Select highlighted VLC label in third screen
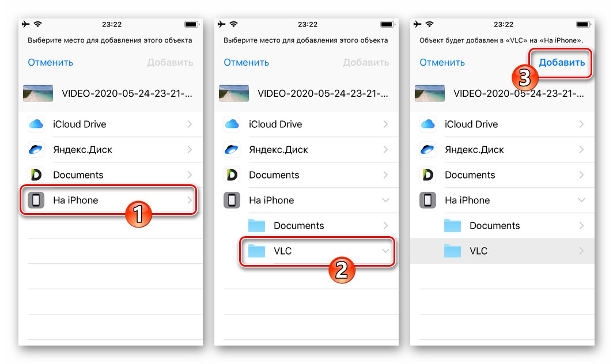Image resolution: width=613 pixels, height=364 pixels. pyautogui.click(x=479, y=251)
